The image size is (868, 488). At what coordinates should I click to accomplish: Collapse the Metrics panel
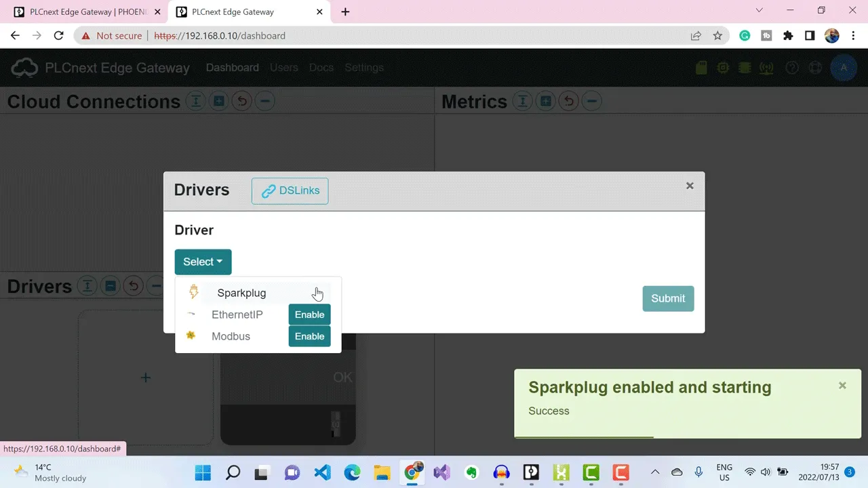(591, 102)
